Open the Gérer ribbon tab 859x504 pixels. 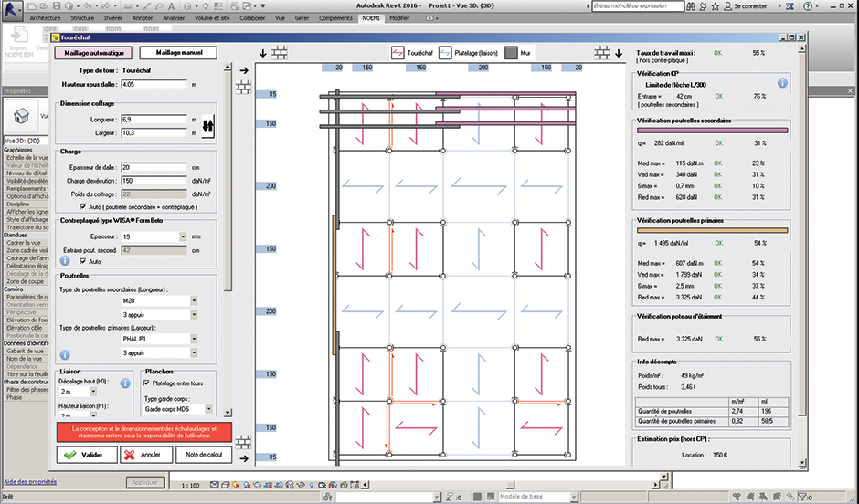pos(302,18)
